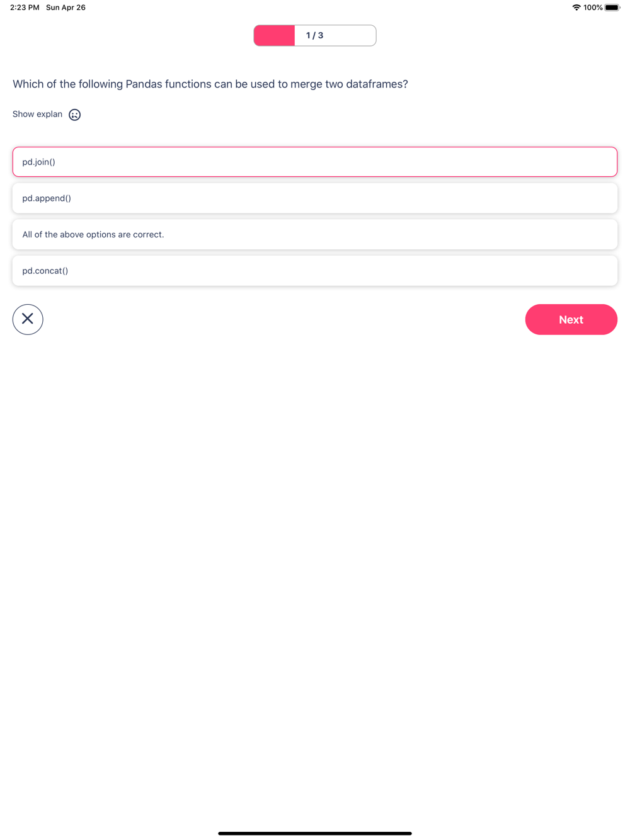The width and height of the screenshot is (630, 840).
Task: Tap the home indicator bar
Action: click(x=315, y=833)
